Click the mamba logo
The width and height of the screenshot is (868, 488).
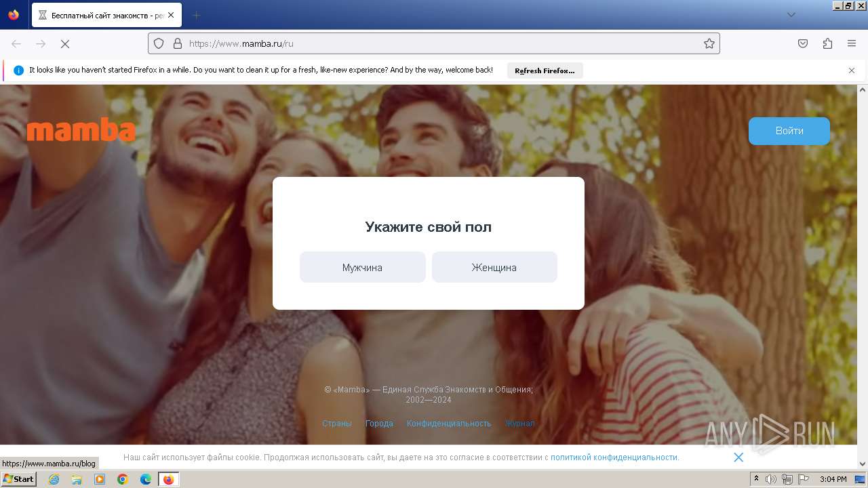81,130
